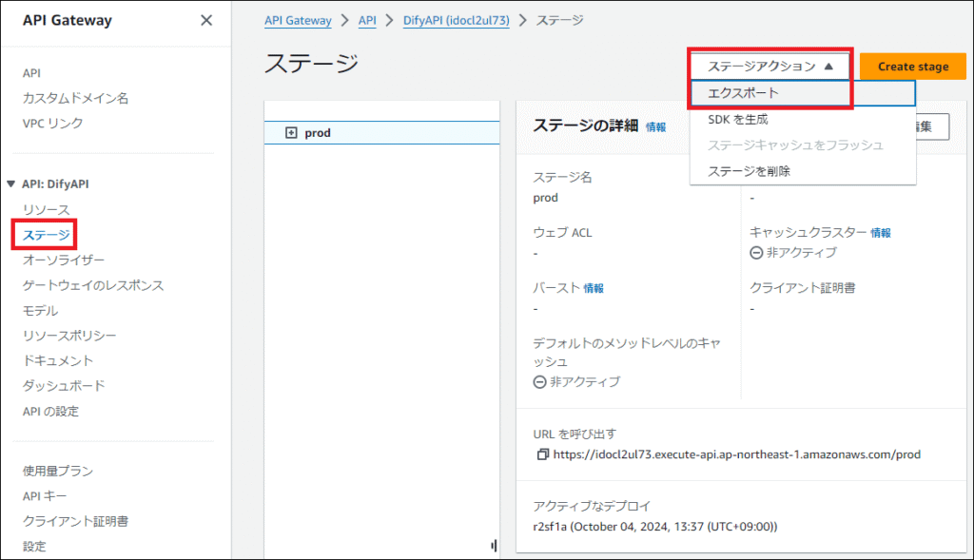
Task: Click the panel resize handle divider
Action: [494, 545]
